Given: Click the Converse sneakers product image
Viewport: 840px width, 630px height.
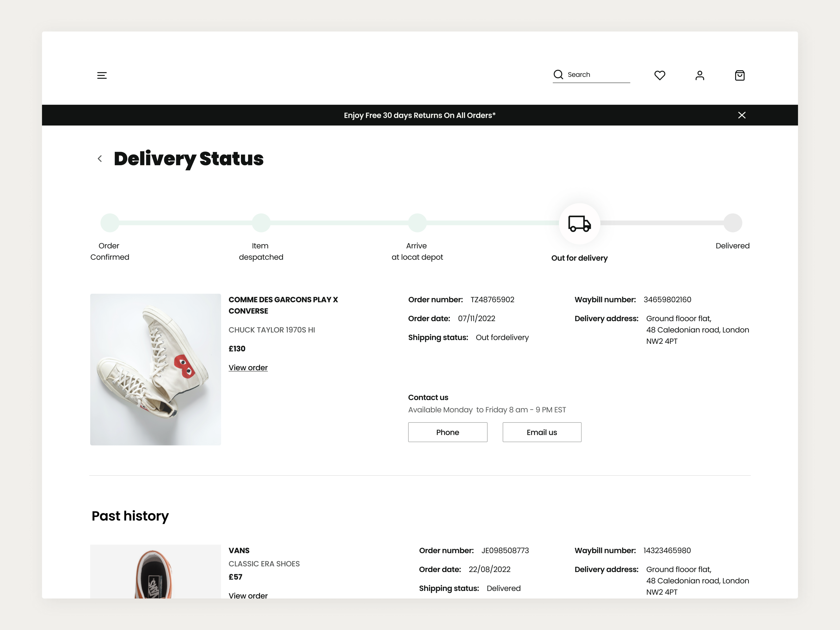Looking at the screenshot, I should point(155,369).
